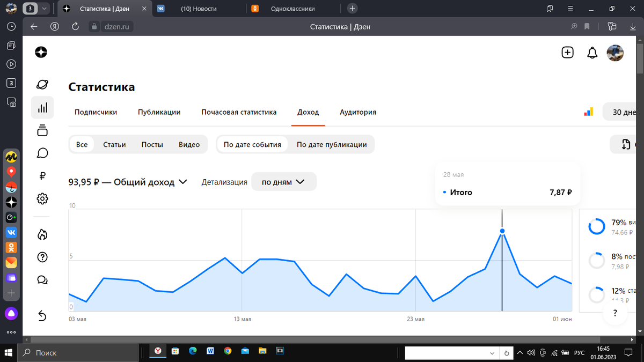Click the 28 May data point on chart
Viewport: 644px width, 362px height.
(502, 231)
